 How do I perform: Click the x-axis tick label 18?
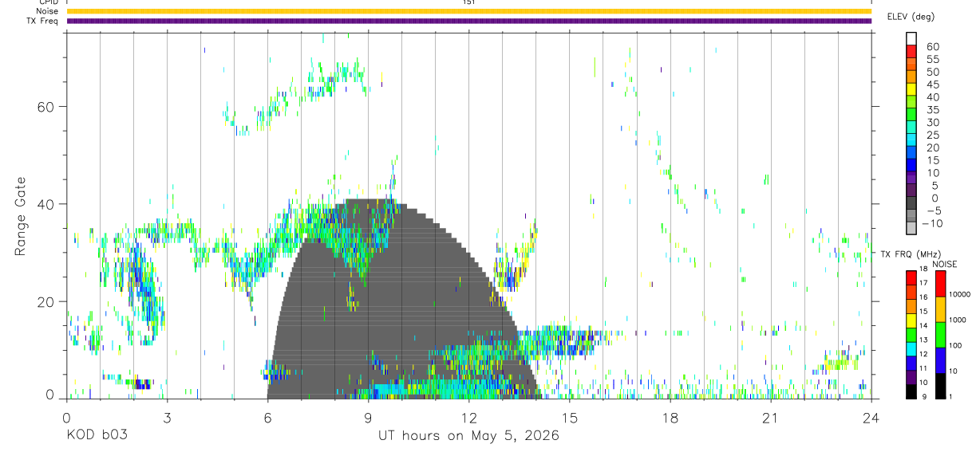pos(670,417)
